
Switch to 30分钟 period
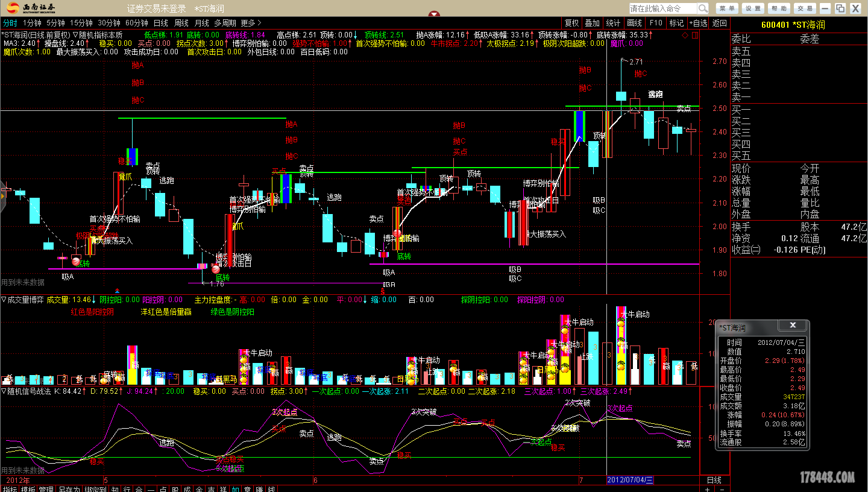point(109,24)
